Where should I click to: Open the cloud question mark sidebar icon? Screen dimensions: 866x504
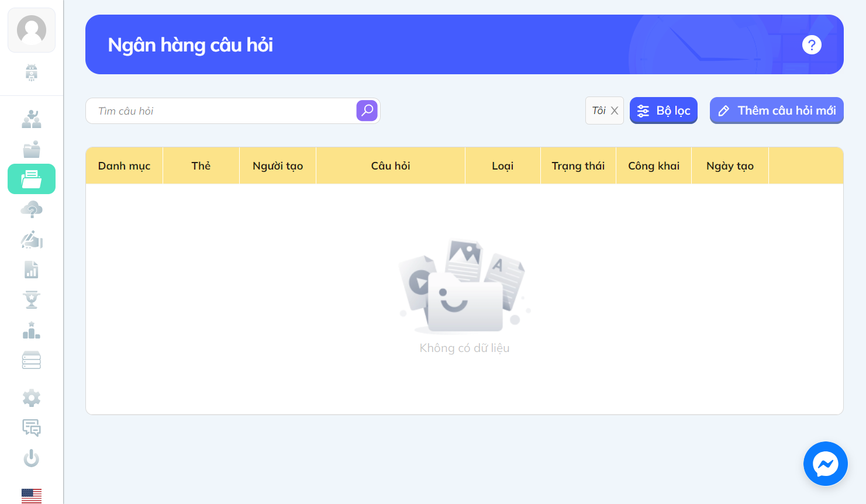click(32, 209)
